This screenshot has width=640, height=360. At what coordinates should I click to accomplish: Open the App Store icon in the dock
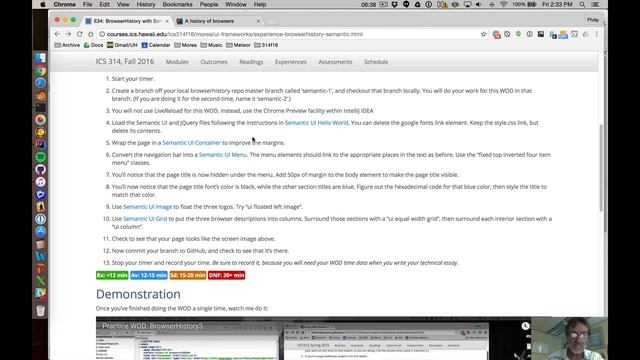pos(40,231)
